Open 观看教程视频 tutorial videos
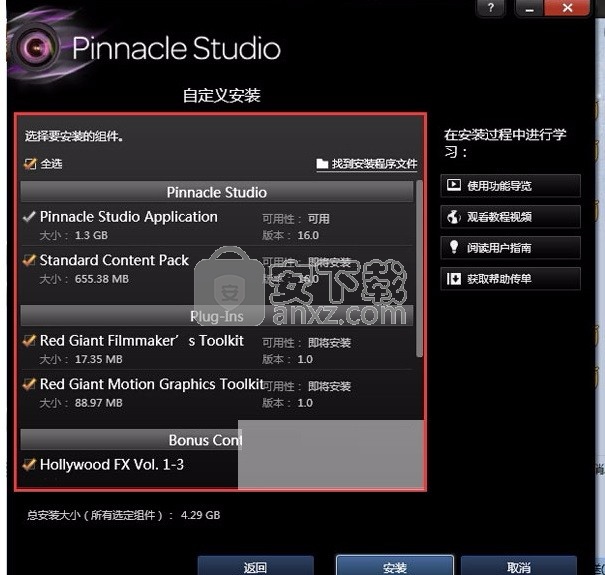Screen dimensions: 605x575 pyautogui.click(x=510, y=216)
